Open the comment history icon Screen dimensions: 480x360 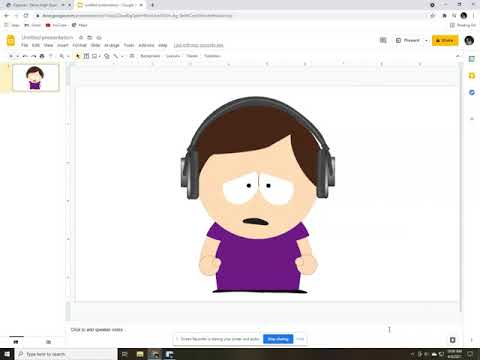pos(383,40)
